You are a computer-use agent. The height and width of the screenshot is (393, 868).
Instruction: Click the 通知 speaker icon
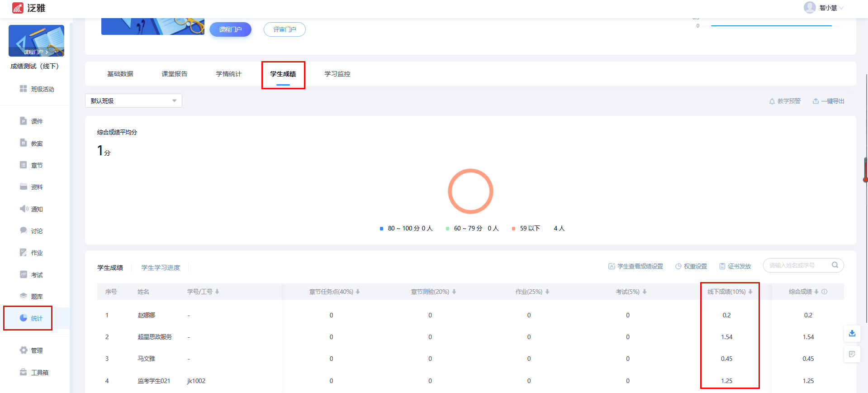coord(24,209)
